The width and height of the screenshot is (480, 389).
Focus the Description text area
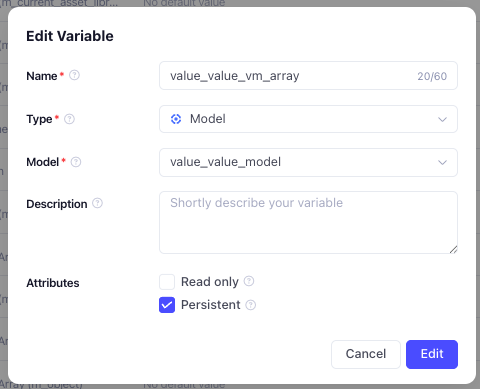click(x=308, y=222)
